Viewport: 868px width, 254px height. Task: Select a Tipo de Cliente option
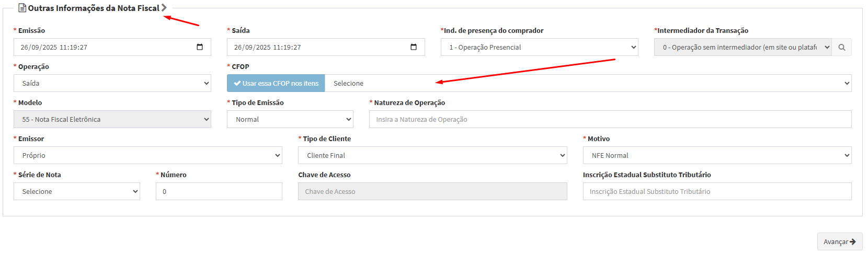pyautogui.click(x=432, y=155)
